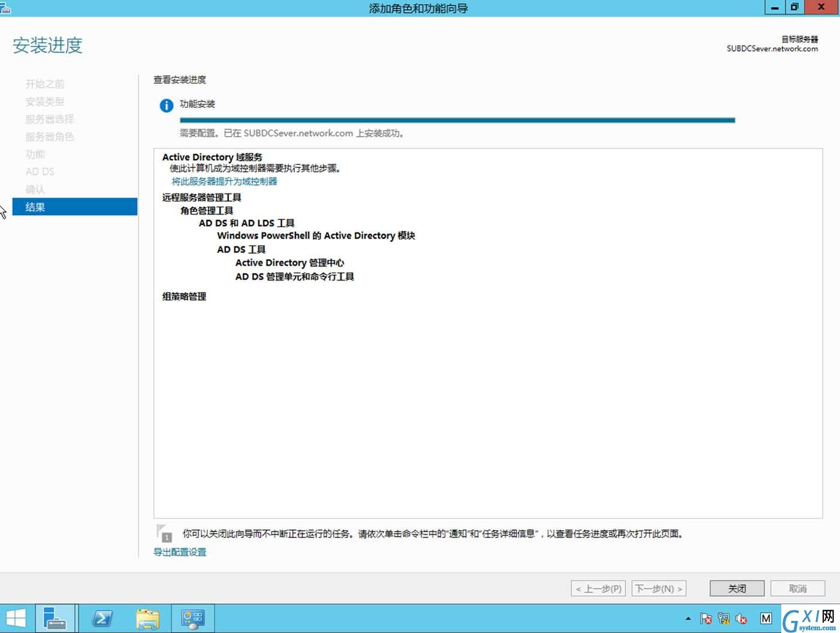This screenshot has height=633, width=840.
Task: Open the control panel taskbar icon
Action: point(193,618)
